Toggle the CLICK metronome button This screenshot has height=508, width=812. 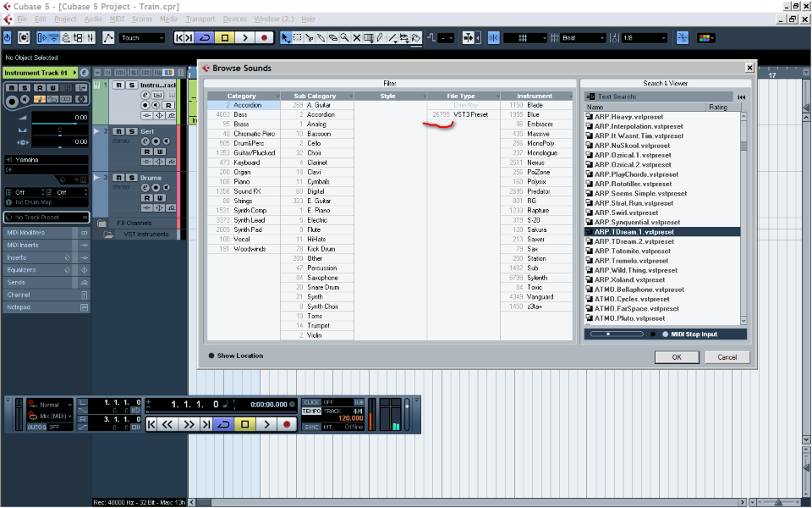[x=311, y=402]
